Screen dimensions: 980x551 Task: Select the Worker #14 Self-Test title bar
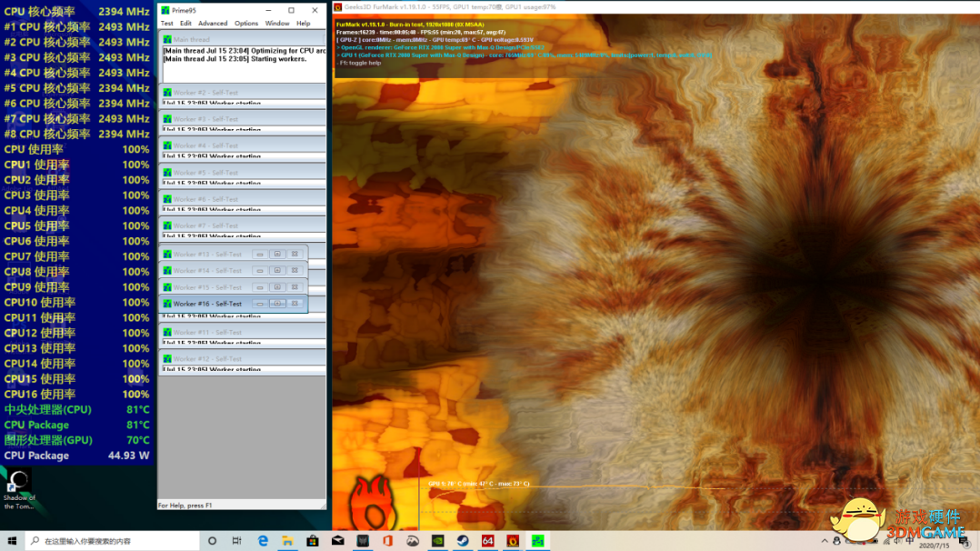click(x=234, y=270)
